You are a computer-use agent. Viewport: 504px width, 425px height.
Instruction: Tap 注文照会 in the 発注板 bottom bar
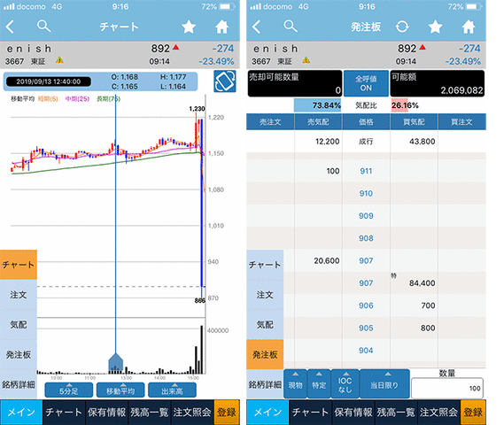tap(438, 412)
